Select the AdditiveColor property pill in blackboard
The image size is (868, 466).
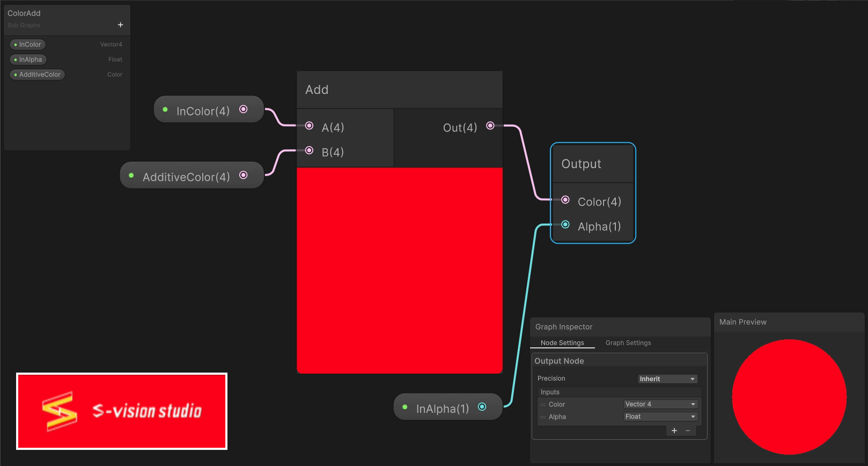38,75
